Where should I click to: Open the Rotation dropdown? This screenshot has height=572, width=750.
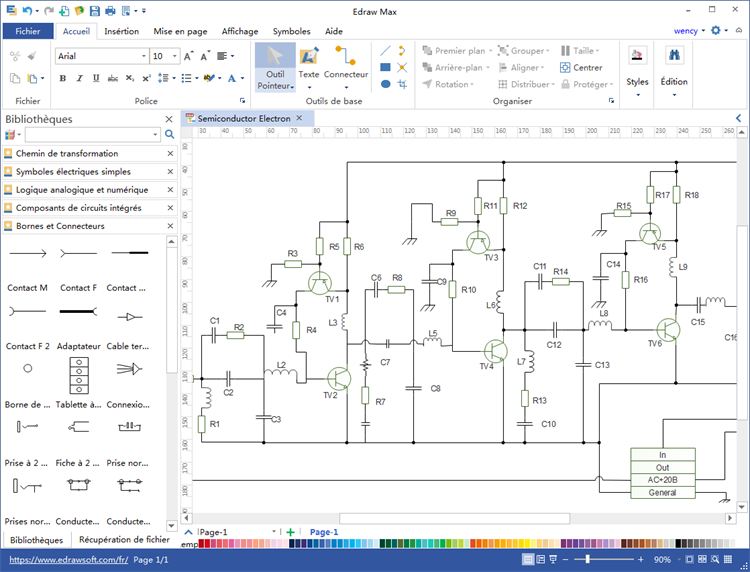click(448, 84)
